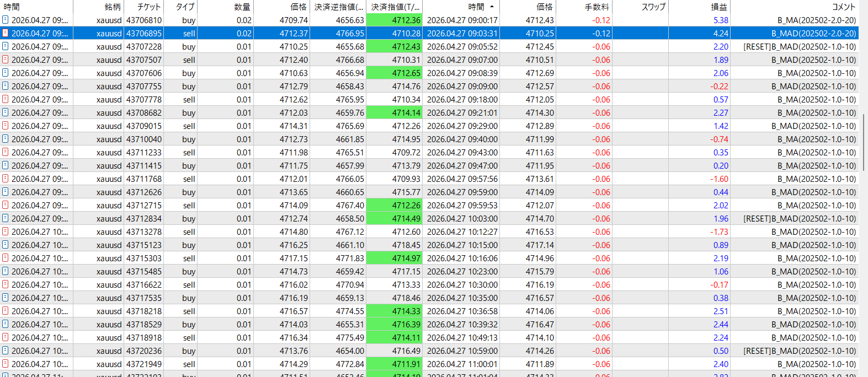Select the row with loss -1.73
This screenshot has width=868, height=377.
429,231
